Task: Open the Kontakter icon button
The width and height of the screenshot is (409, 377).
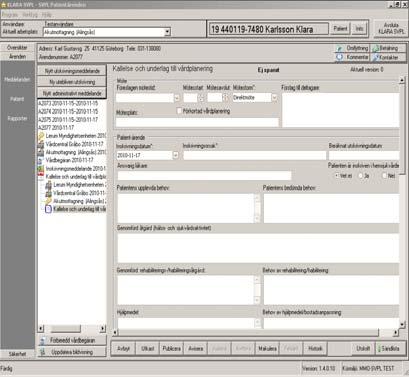Action: pyautogui.click(x=387, y=57)
